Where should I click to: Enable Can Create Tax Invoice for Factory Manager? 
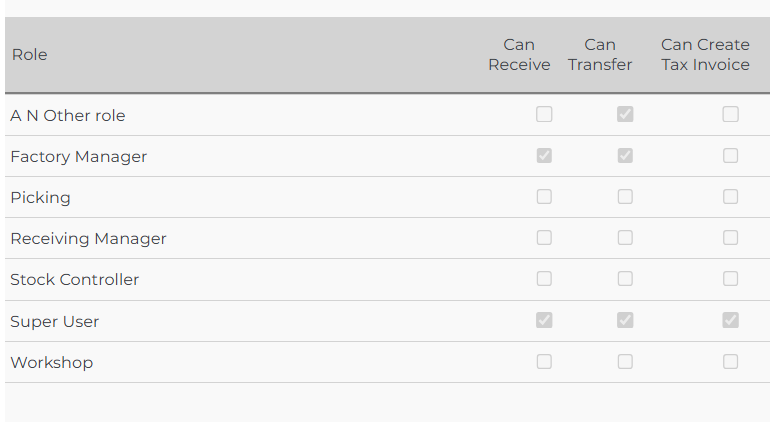731,156
